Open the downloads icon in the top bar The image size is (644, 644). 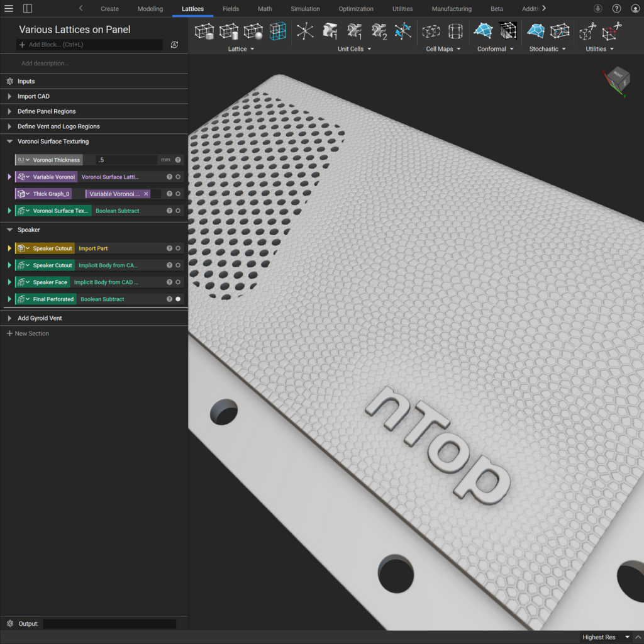tap(597, 9)
